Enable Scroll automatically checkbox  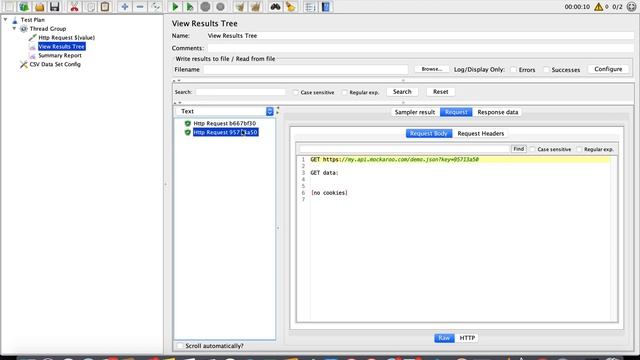click(180, 346)
